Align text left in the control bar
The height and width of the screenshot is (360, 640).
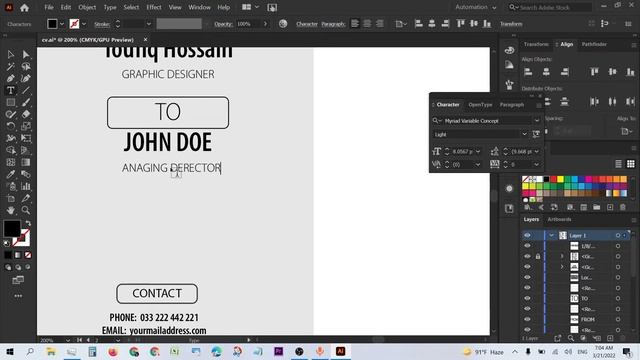click(x=355, y=24)
